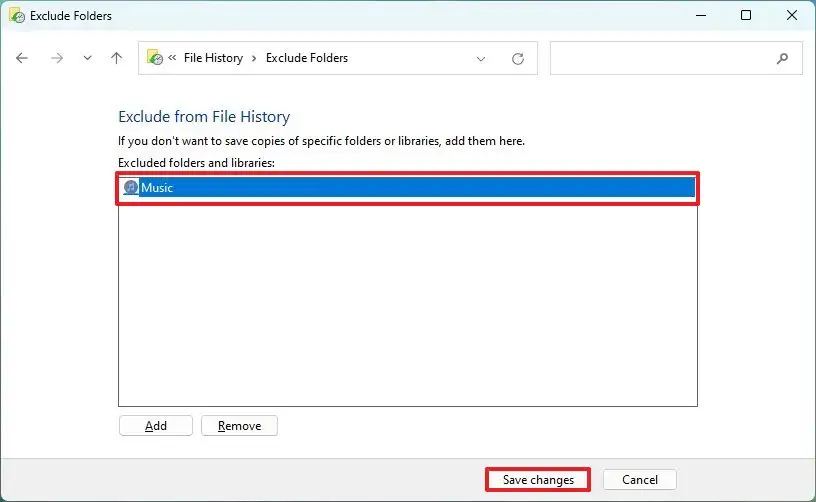The width and height of the screenshot is (816, 502).
Task: Go up one level to File History
Action: 116,58
